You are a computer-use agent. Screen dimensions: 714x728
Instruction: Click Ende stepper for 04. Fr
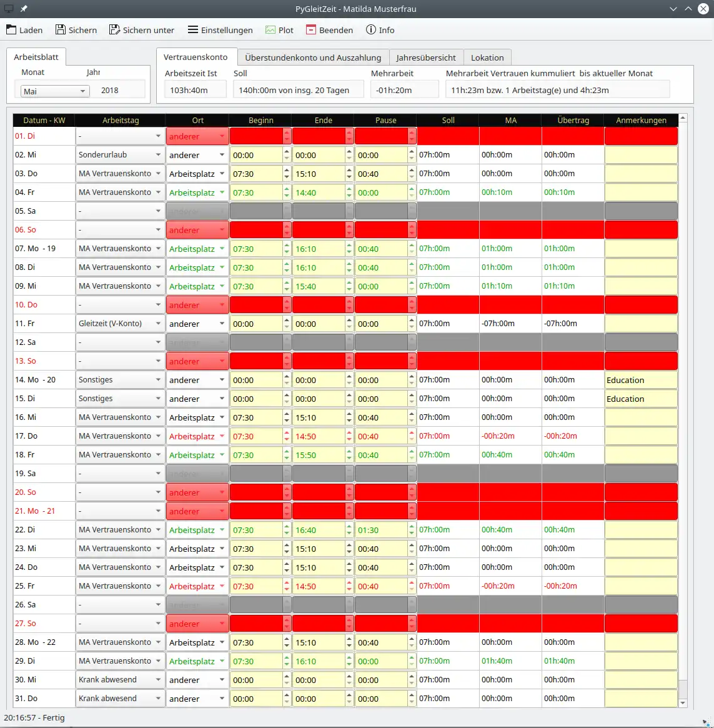349,192
